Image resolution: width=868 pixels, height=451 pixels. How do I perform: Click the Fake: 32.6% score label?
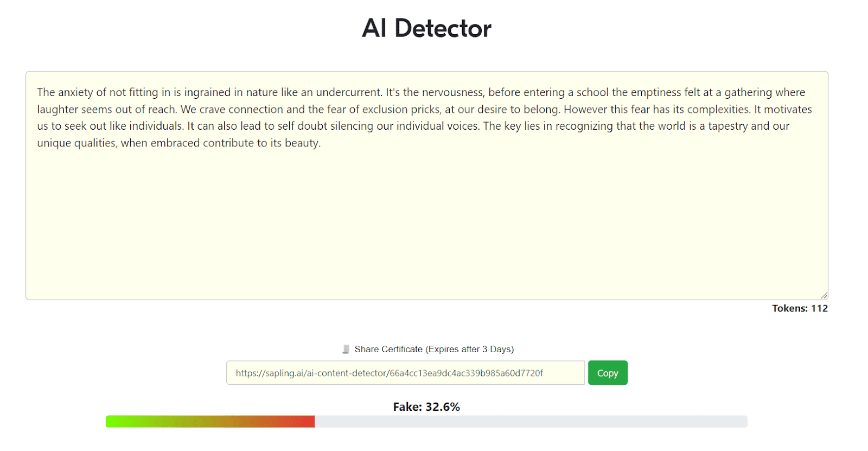point(426,406)
